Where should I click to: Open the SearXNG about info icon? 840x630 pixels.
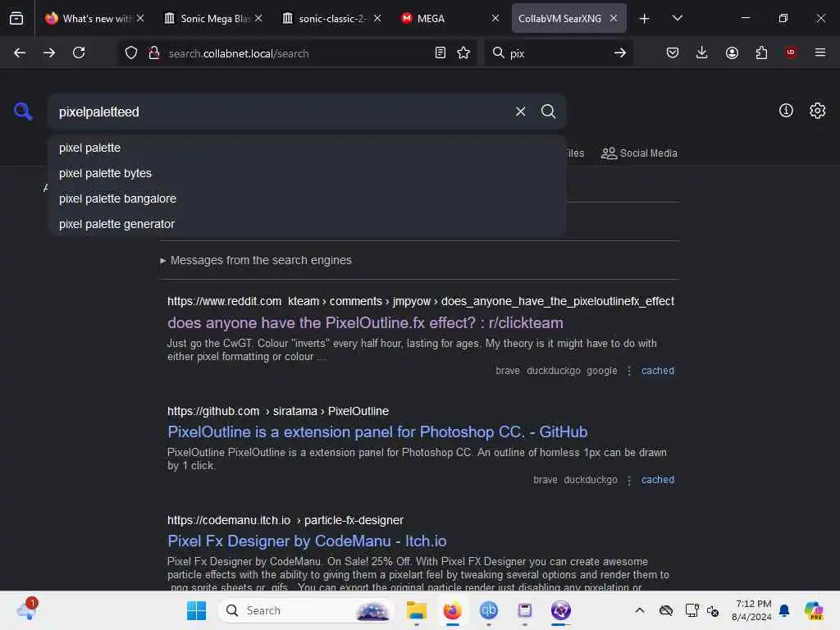[x=786, y=111]
